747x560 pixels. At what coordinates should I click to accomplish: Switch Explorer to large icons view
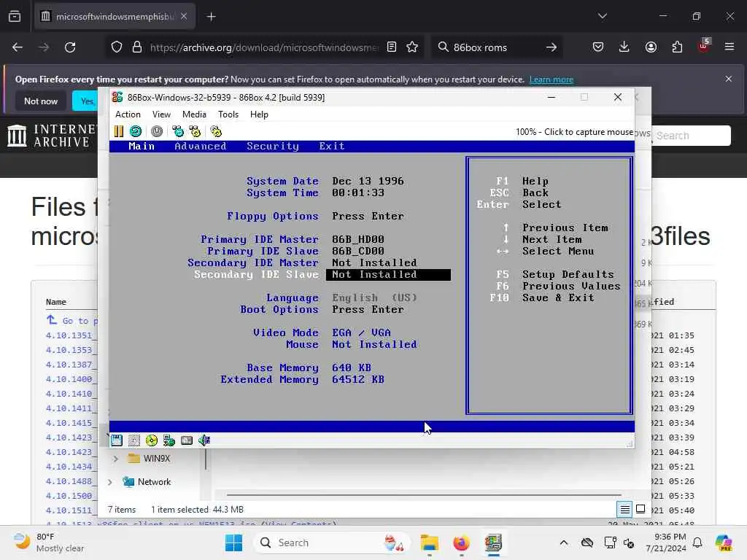(640, 510)
